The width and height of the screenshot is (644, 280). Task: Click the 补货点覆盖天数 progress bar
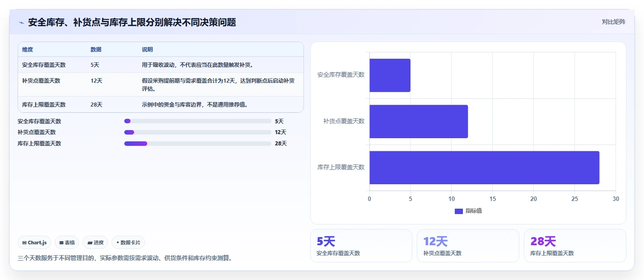coord(197,132)
